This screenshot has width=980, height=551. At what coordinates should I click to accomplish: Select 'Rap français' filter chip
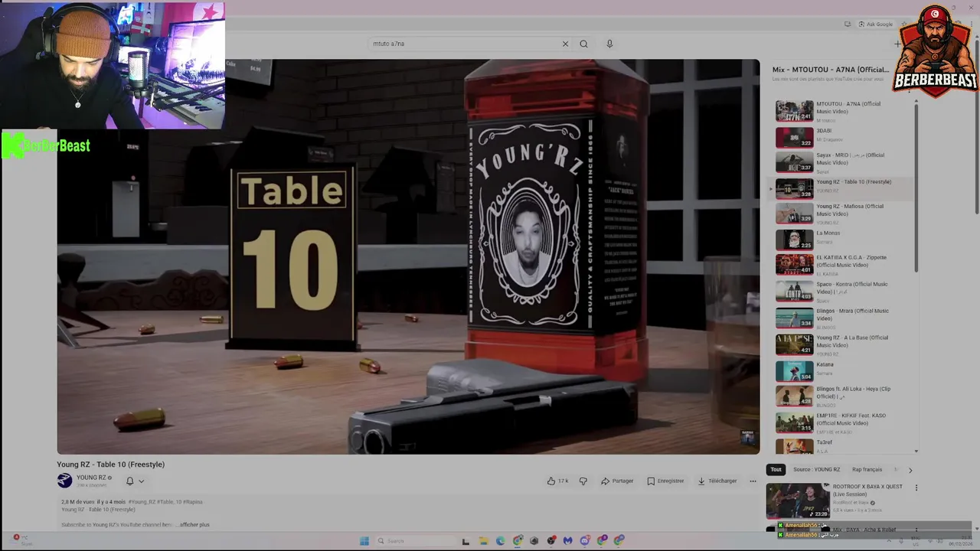pyautogui.click(x=867, y=469)
